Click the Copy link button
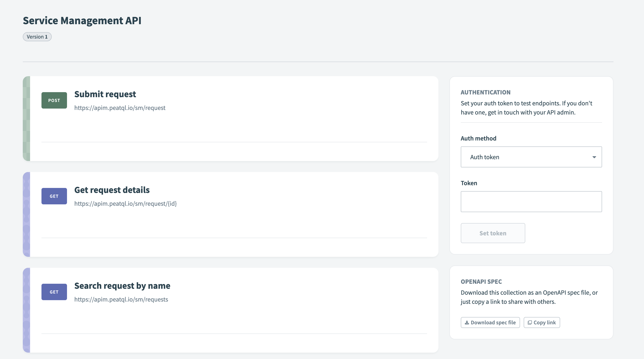The width and height of the screenshot is (644, 359). pyautogui.click(x=541, y=323)
